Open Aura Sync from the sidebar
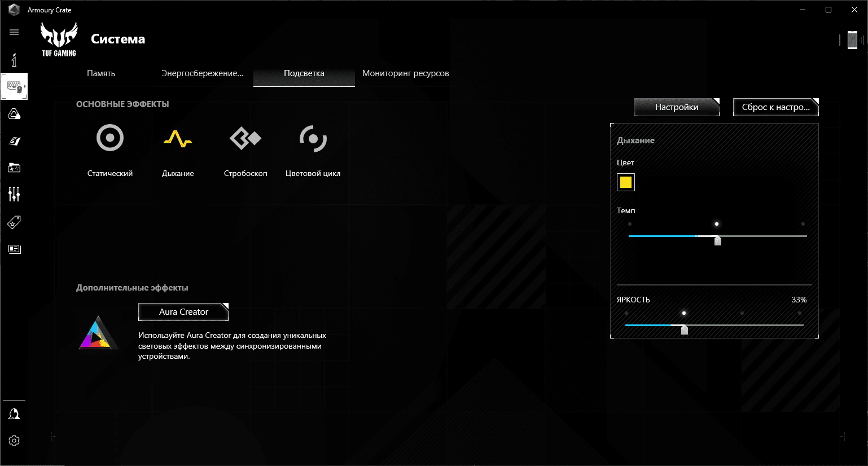The height and width of the screenshot is (466, 868). click(x=14, y=115)
